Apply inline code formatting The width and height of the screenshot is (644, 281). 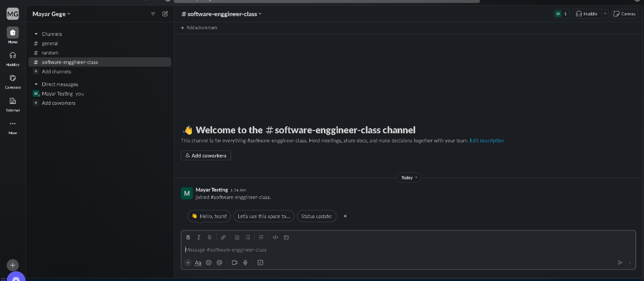pyautogui.click(x=275, y=237)
